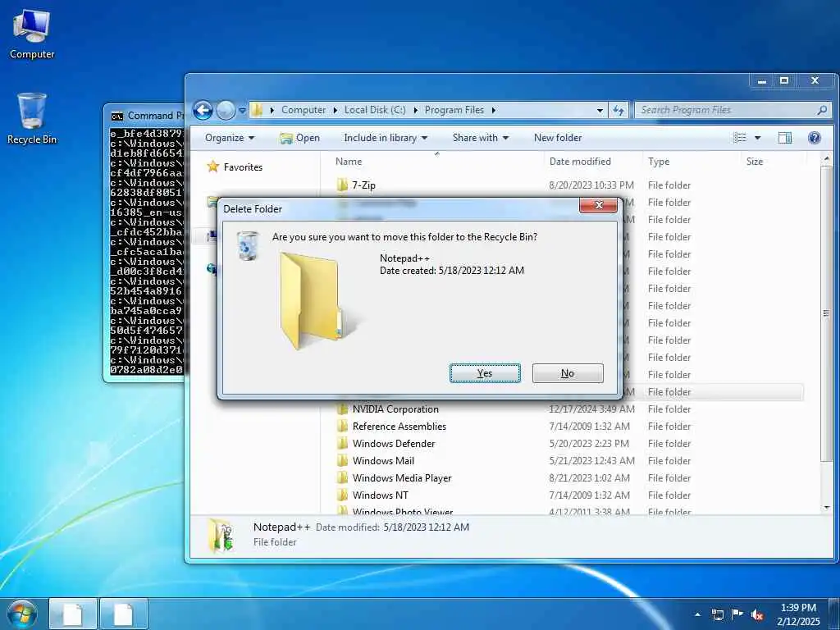Click 12/17/2024 3:49 AM date cell
This screenshot has height=630, width=840.
pos(591,409)
